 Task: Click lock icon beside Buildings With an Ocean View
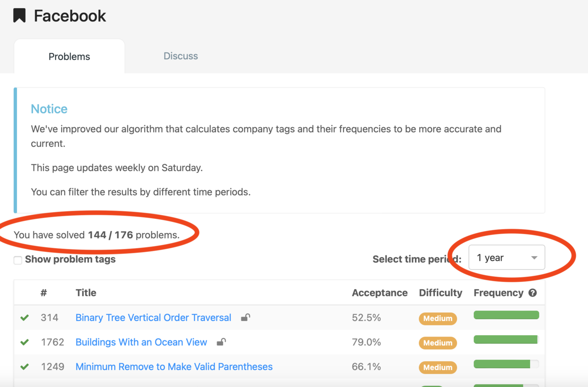[221, 342]
